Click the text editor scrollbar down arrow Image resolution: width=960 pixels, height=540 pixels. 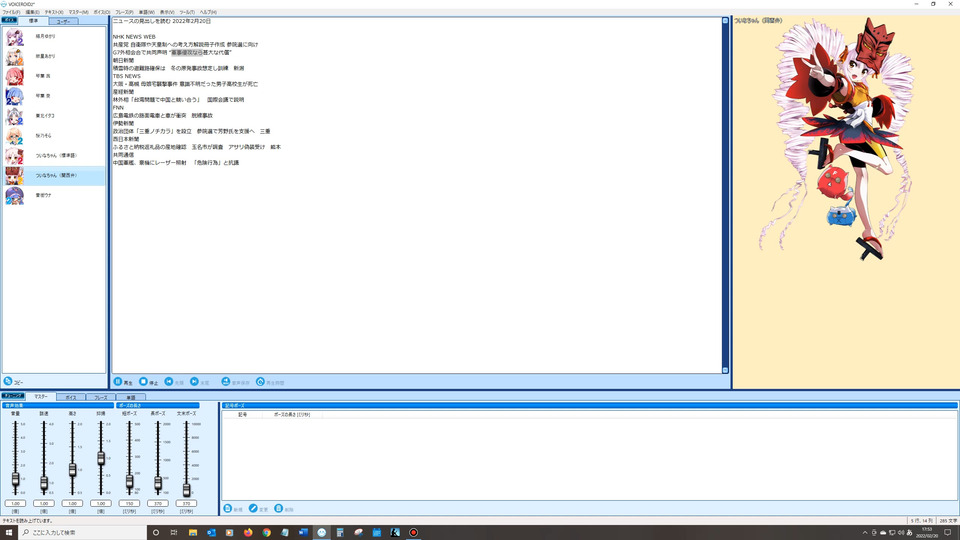click(726, 370)
